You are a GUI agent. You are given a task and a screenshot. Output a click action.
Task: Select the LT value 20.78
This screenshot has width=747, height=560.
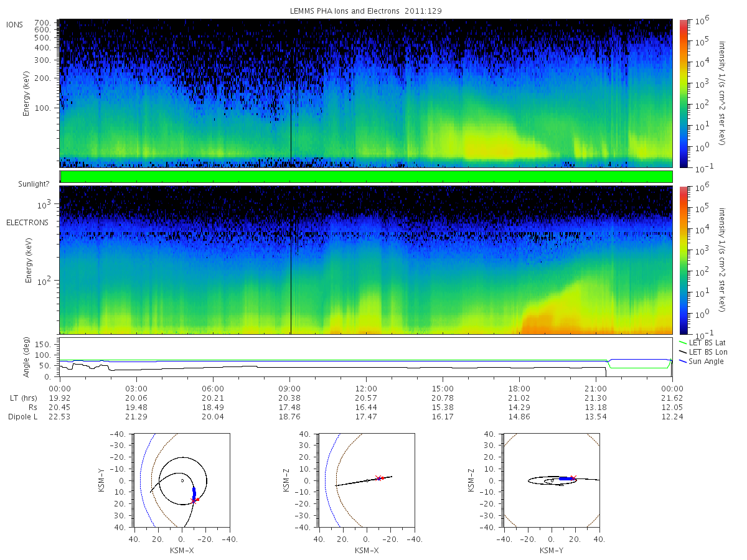point(443,398)
